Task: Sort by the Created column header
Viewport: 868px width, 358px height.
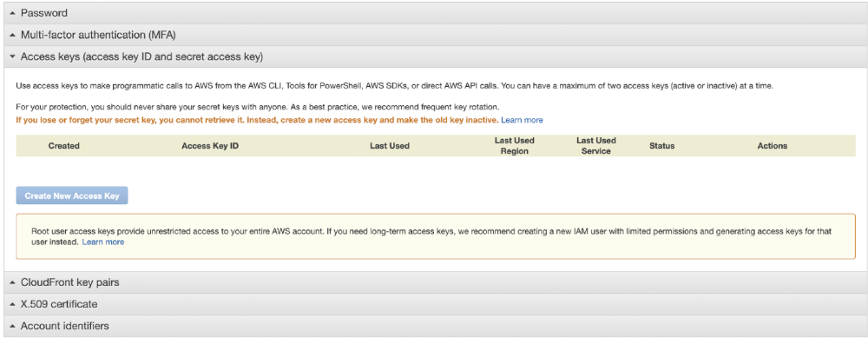Action: pyautogui.click(x=63, y=146)
